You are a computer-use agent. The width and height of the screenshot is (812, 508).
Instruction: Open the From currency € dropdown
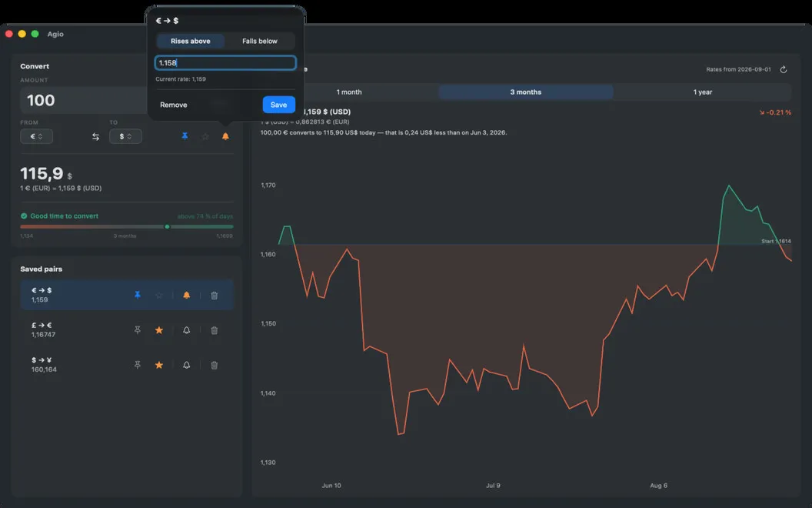click(36, 136)
